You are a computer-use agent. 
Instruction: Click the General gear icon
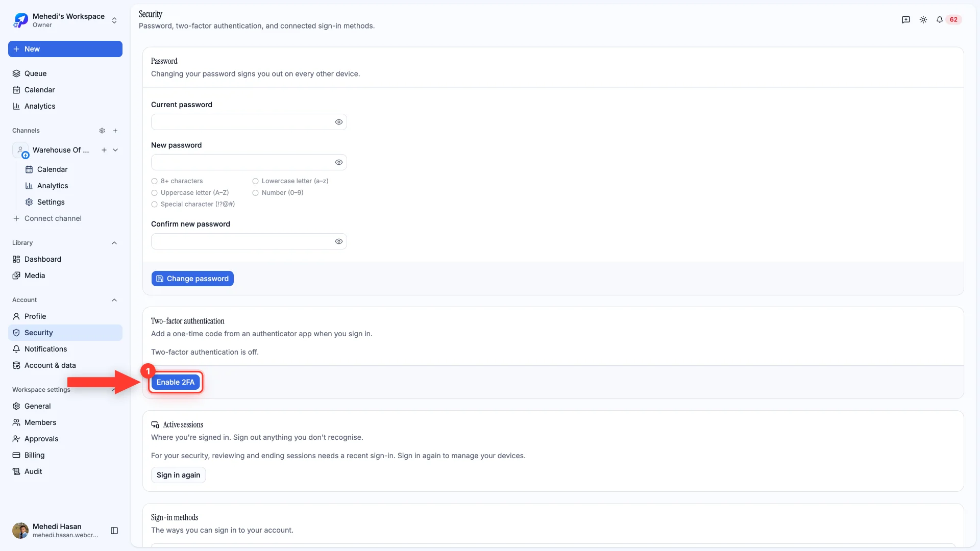(x=16, y=406)
